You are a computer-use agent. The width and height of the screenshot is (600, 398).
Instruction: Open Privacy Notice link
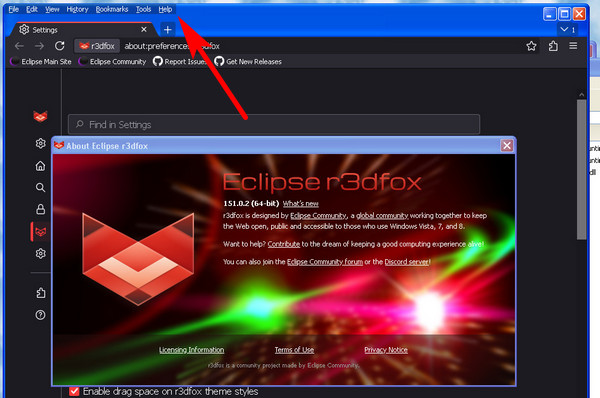(386, 350)
